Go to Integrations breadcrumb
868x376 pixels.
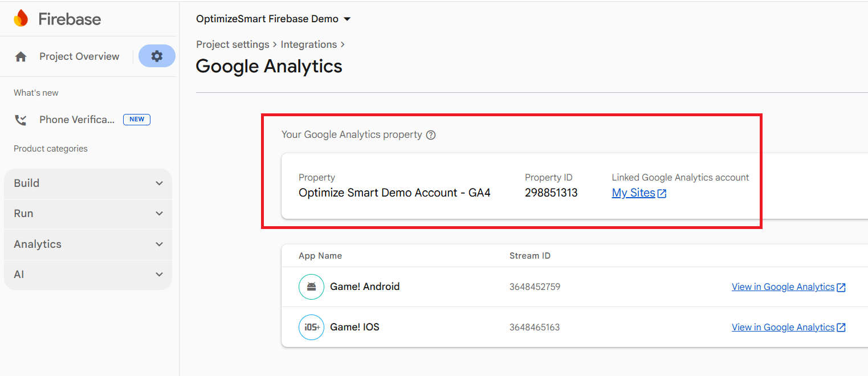tap(308, 44)
